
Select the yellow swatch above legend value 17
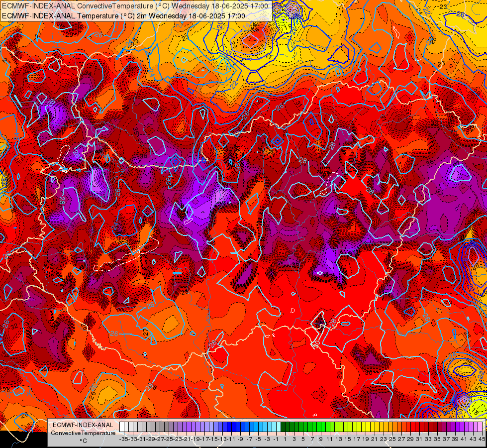click(355, 427)
